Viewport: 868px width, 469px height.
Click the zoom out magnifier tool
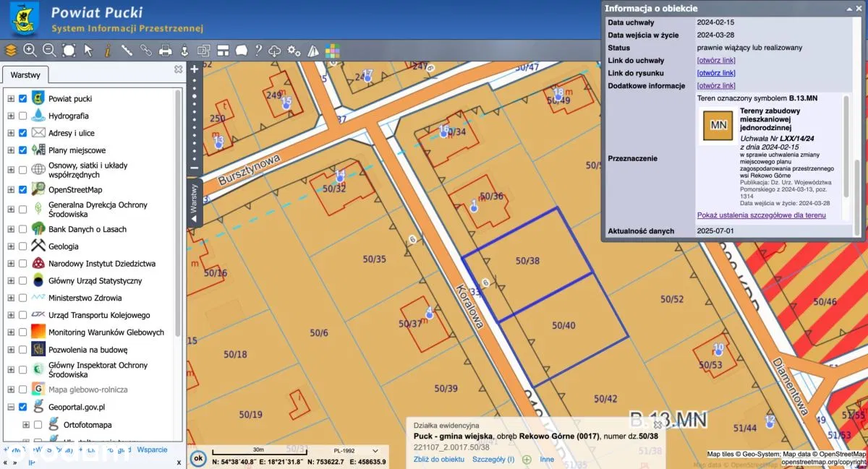click(49, 51)
